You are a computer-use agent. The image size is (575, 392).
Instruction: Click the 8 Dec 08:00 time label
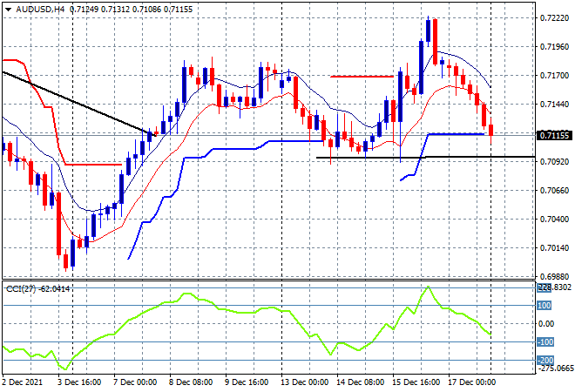click(191, 382)
